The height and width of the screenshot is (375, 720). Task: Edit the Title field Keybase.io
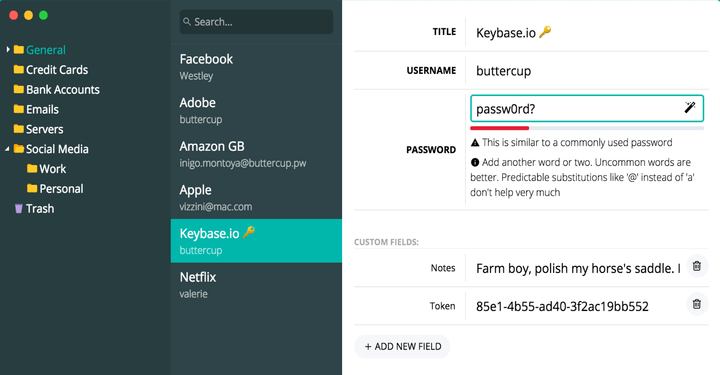pyautogui.click(x=588, y=33)
